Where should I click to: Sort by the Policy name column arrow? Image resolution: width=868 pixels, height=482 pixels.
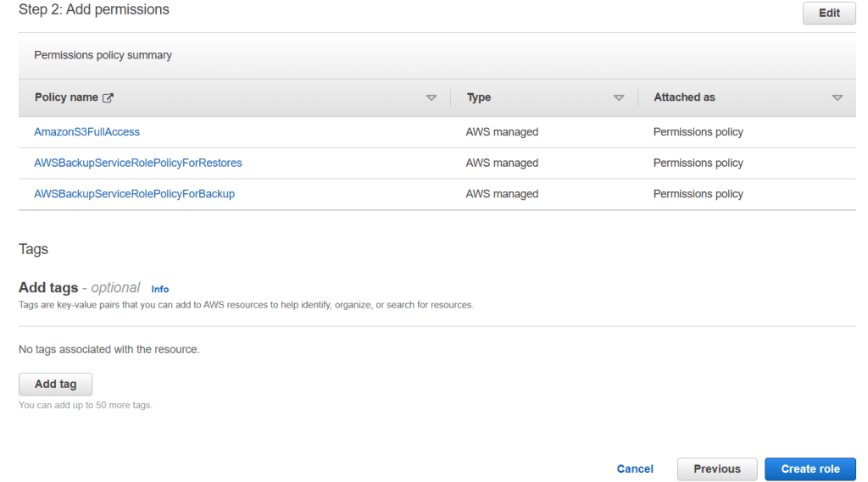431,97
